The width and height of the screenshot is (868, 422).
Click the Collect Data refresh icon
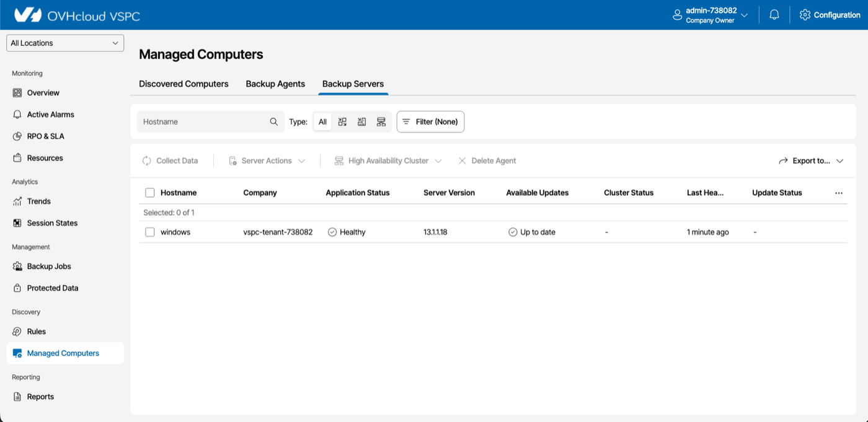[147, 160]
